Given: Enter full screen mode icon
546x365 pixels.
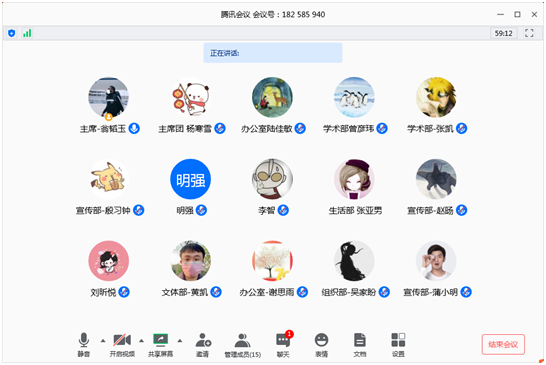Looking at the screenshot, I should tap(529, 33).
